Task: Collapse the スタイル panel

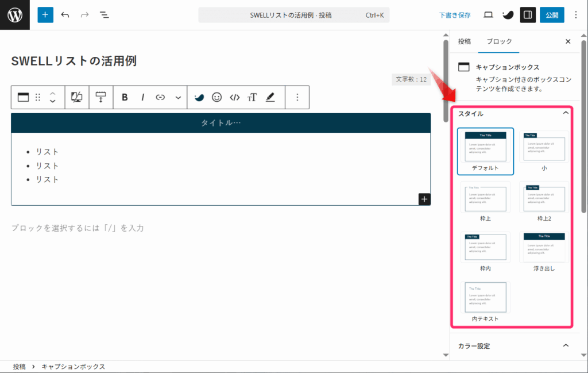Action: coord(566,113)
